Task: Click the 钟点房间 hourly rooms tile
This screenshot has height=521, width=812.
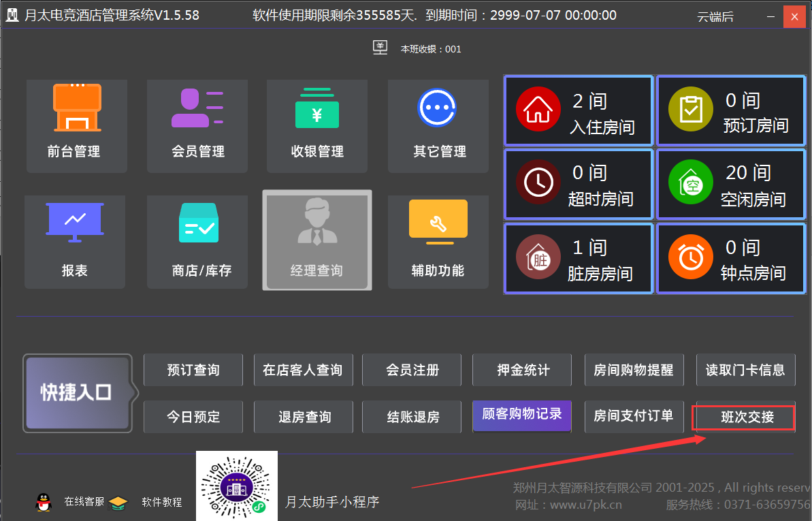Action: pyautogui.click(x=731, y=259)
